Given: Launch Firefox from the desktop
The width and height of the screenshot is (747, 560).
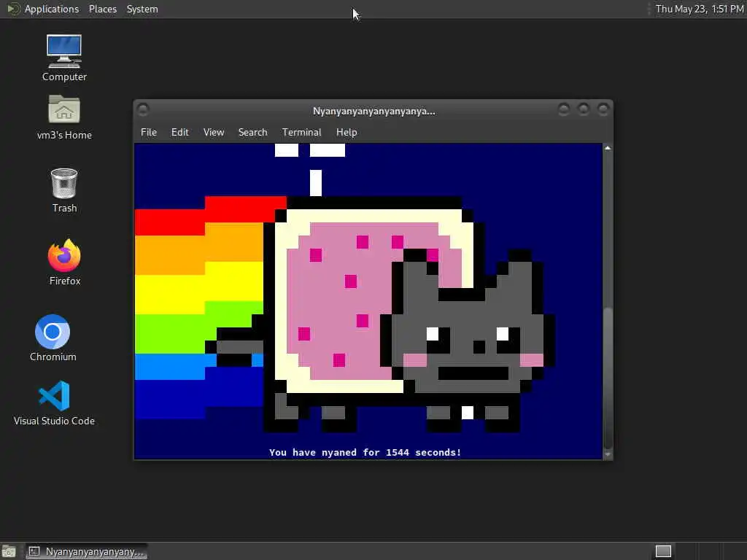Looking at the screenshot, I should point(64,262).
